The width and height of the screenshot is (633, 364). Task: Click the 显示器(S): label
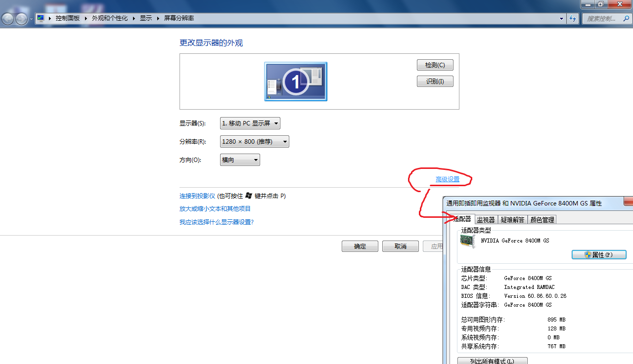tap(192, 123)
